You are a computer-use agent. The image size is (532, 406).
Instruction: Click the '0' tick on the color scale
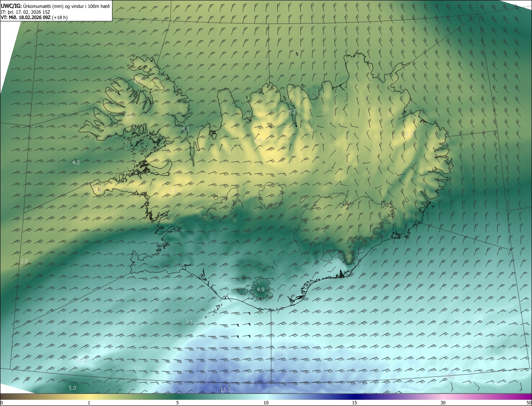(x=2, y=403)
